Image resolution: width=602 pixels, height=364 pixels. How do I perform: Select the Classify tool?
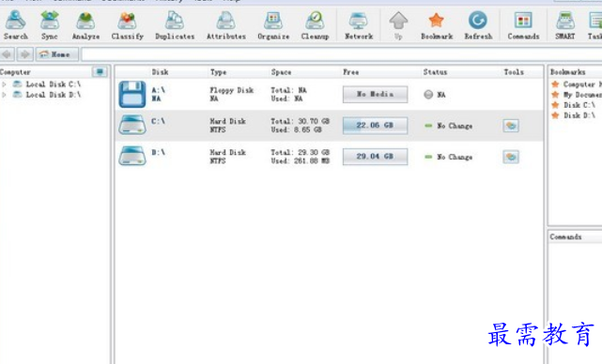coord(127,25)
